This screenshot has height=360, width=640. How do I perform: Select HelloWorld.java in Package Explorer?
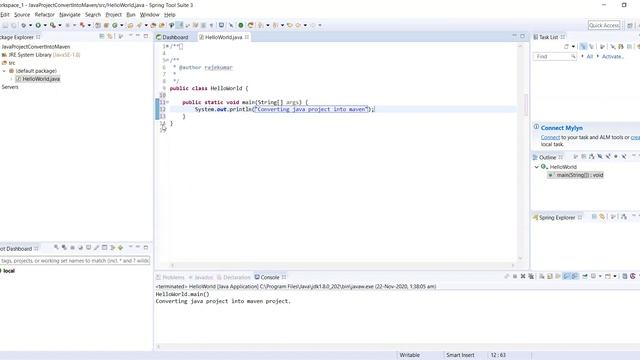[x=38, y=79]
